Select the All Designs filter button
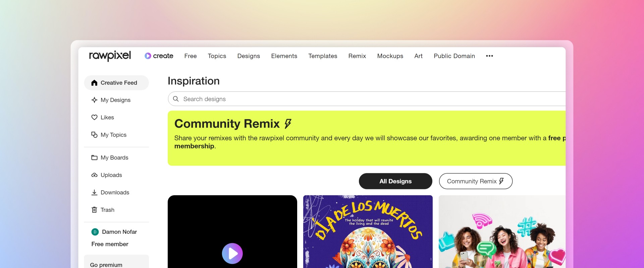644x268 pixels. 395,181
